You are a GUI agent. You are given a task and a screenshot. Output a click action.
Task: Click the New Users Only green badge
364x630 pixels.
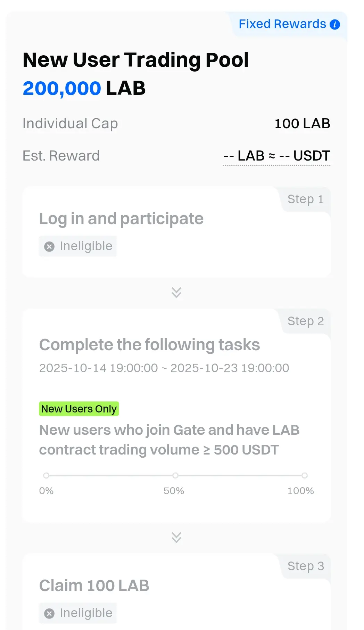(79, 409)
